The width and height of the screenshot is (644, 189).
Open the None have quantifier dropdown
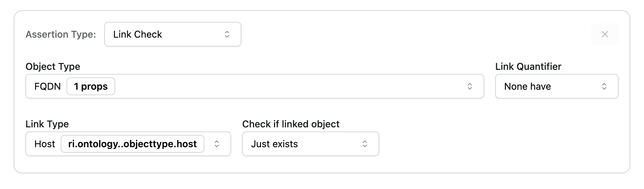(549, 86)
